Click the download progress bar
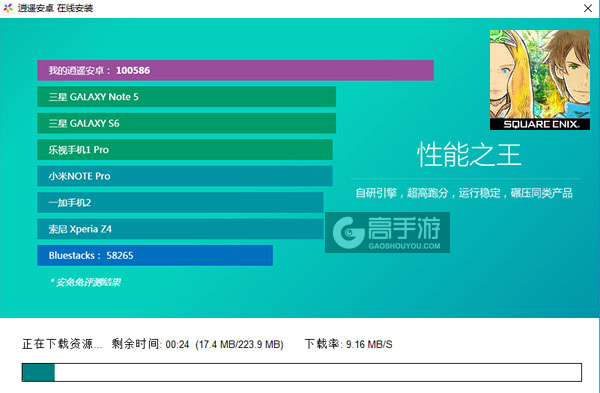This screenshot has height=393, width=600. click(302, 372)
